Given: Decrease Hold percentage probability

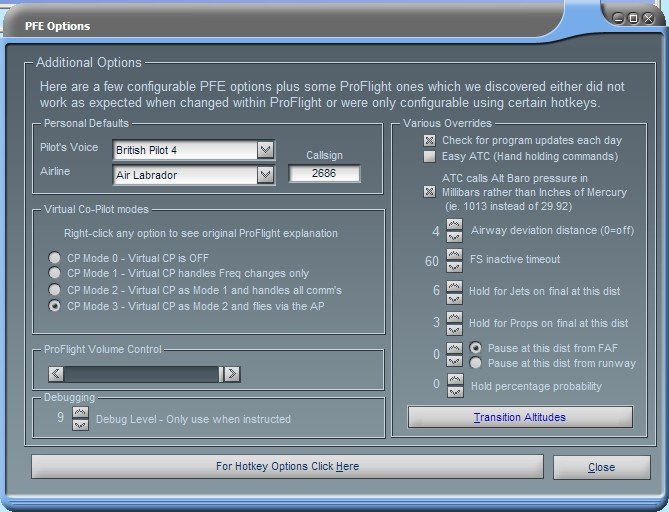Looking at the screenshot, I should pyautogui.click(x=456, y=391).
